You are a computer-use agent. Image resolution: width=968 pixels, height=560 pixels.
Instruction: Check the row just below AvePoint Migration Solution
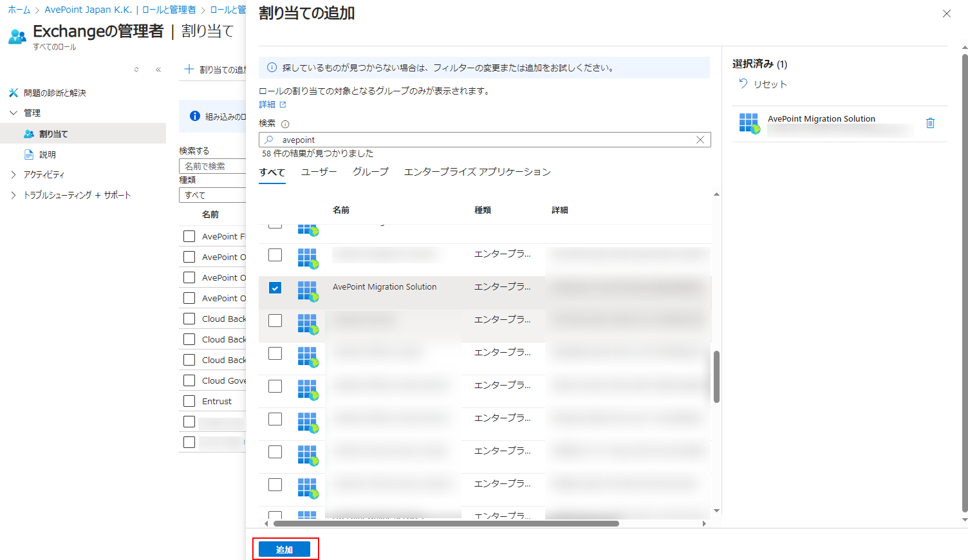275,321
